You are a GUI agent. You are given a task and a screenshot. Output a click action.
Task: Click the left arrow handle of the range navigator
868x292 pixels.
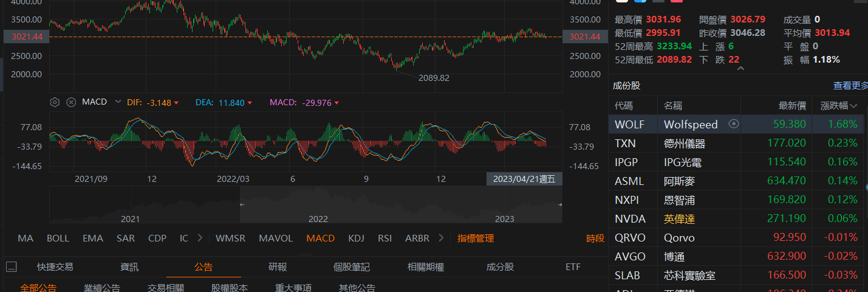(242, 204)
